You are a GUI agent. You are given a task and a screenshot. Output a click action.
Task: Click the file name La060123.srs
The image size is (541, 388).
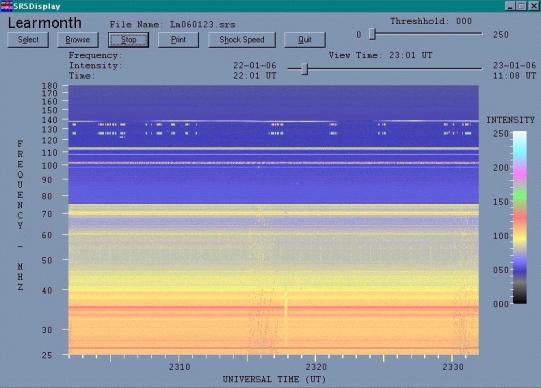tap(203, 24)
